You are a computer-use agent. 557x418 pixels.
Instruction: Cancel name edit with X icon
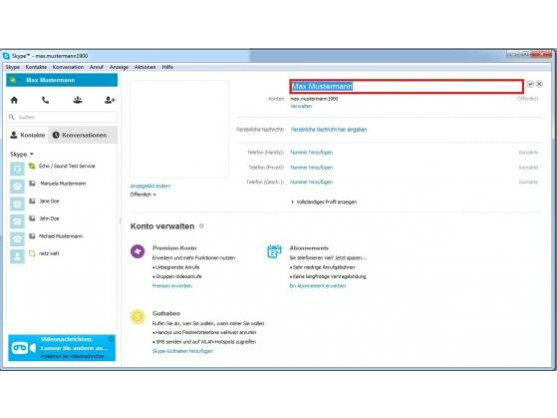point(539,84)
